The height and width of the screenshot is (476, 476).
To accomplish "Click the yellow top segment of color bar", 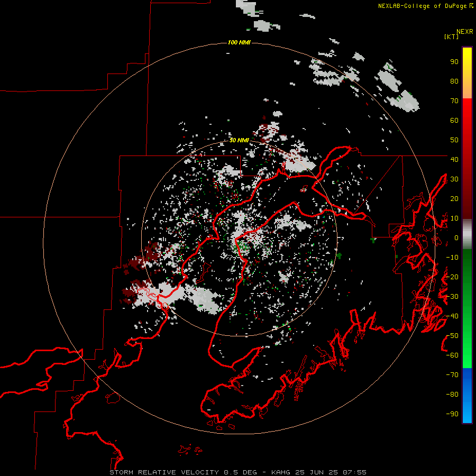I will click(467, 73).
